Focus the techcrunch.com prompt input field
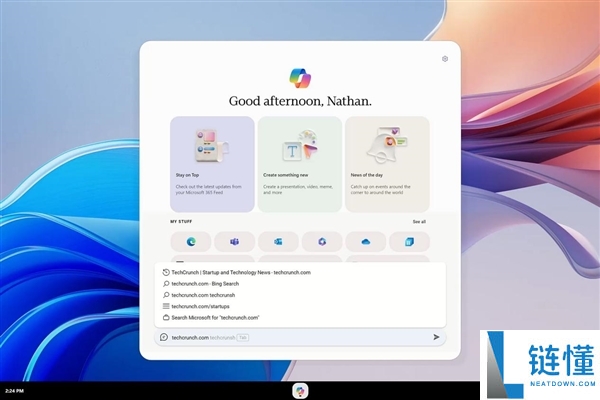 pos(300,337)
